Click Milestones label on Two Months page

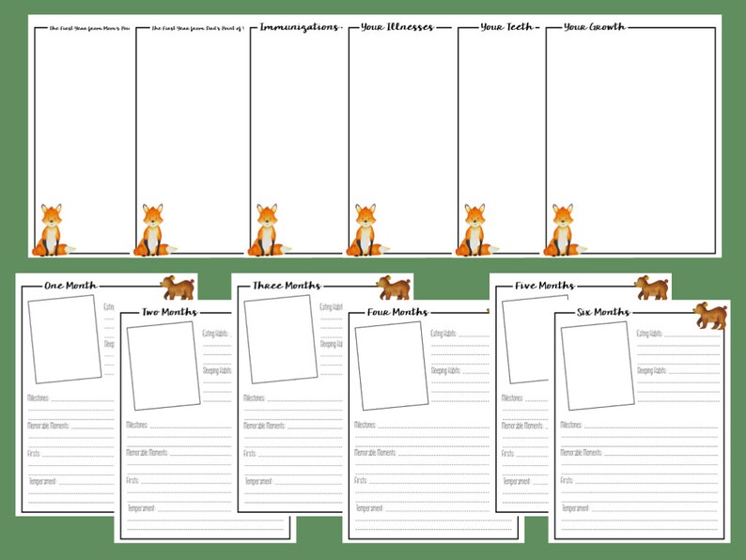pos(137,425)
